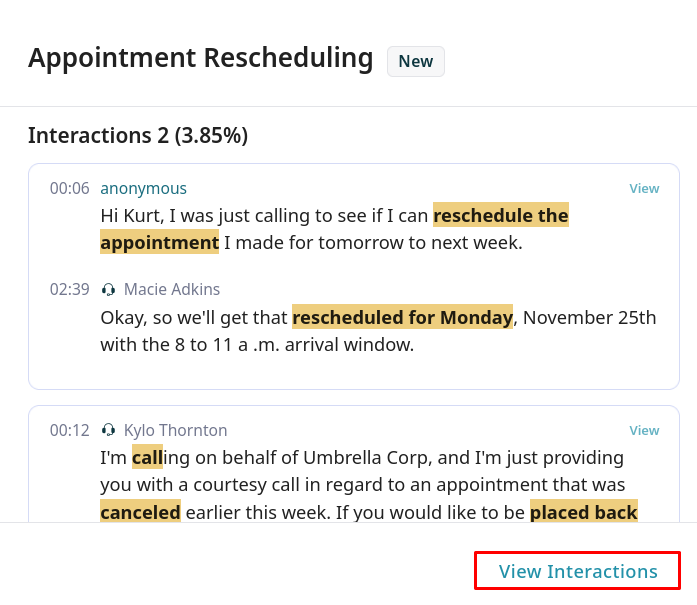The height and width of the screenshot is (605, 697).
Task: Click the "8 to 11 a.m. arrival window" sentence
Action: pyautogui.click(x=257, y=344)
